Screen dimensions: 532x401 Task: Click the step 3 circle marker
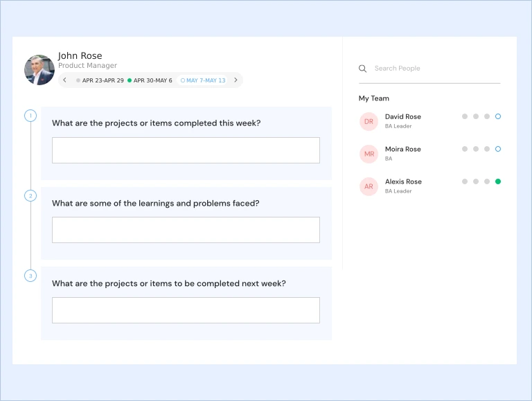(30, 276)
